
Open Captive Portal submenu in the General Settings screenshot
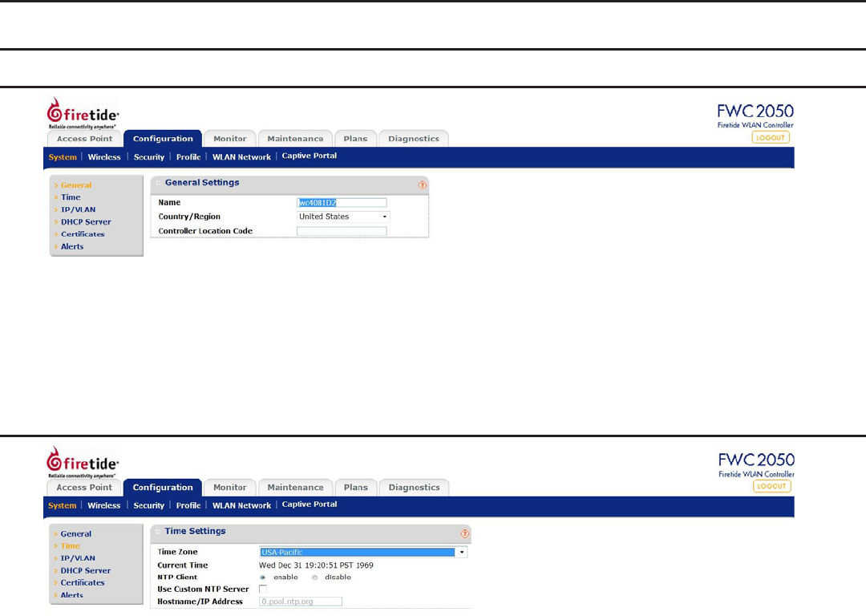click(310, 156)
